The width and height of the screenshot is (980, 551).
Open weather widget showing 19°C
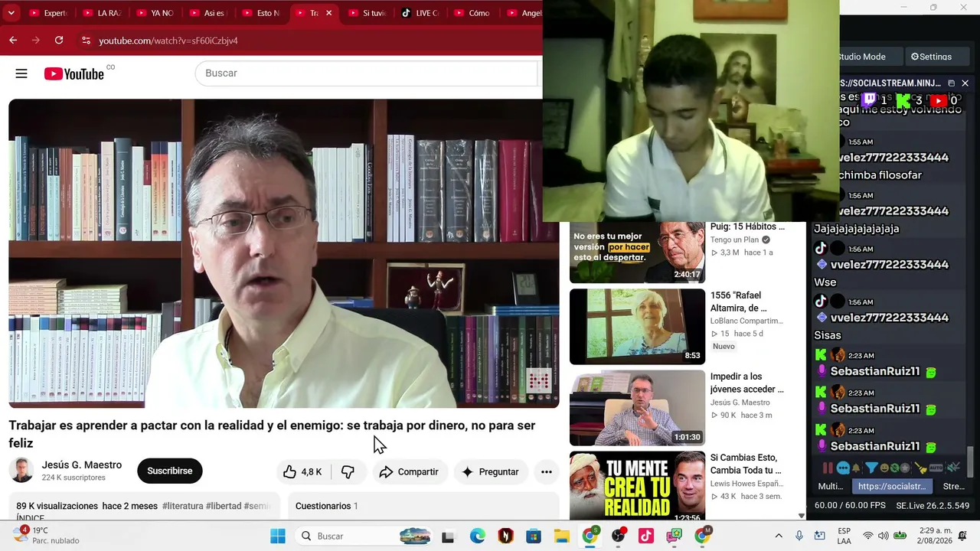point(46,535)
